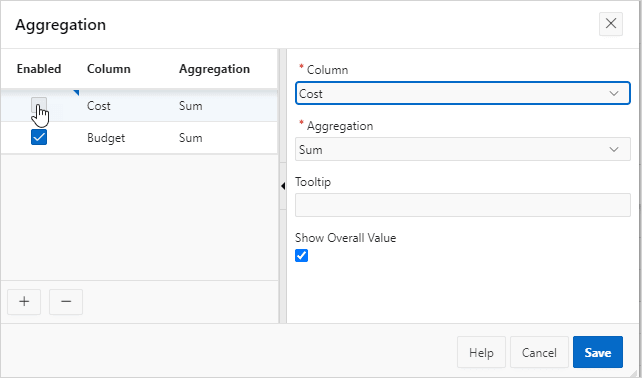
Task: Click the Tooltip input field
Action: [x=463, y=205]
